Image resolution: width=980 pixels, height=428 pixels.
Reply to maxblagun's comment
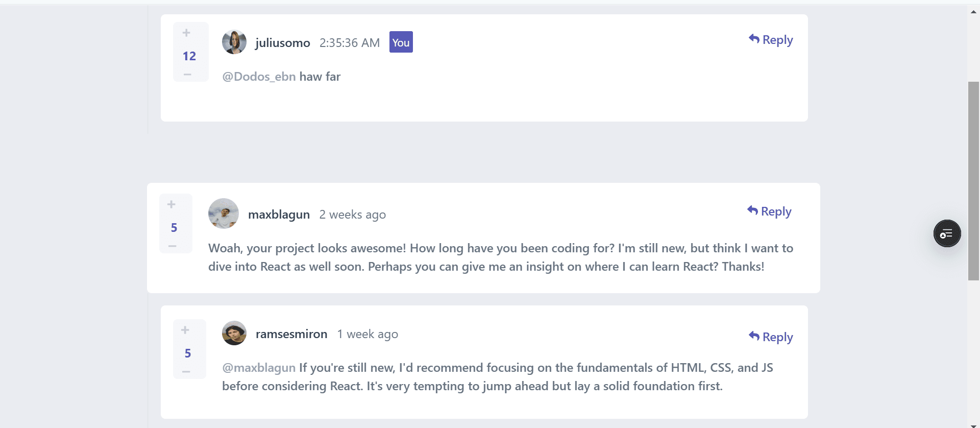[x=769, y=211]
